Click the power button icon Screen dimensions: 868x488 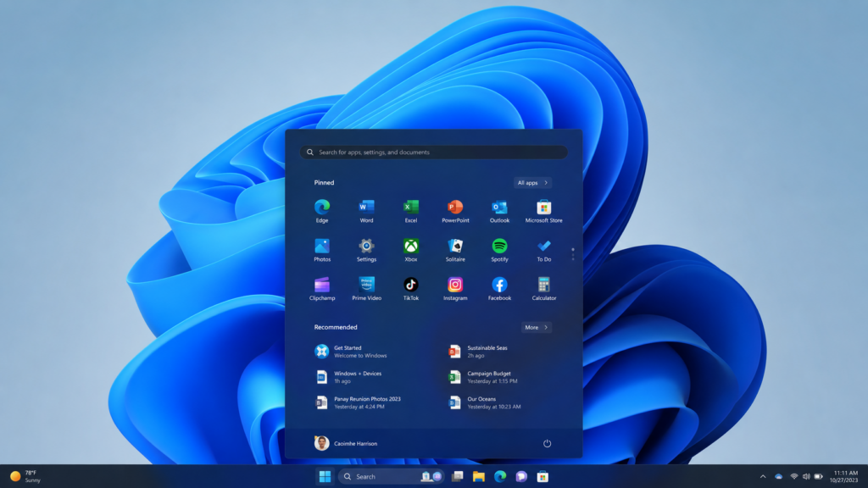coord(547,443)
